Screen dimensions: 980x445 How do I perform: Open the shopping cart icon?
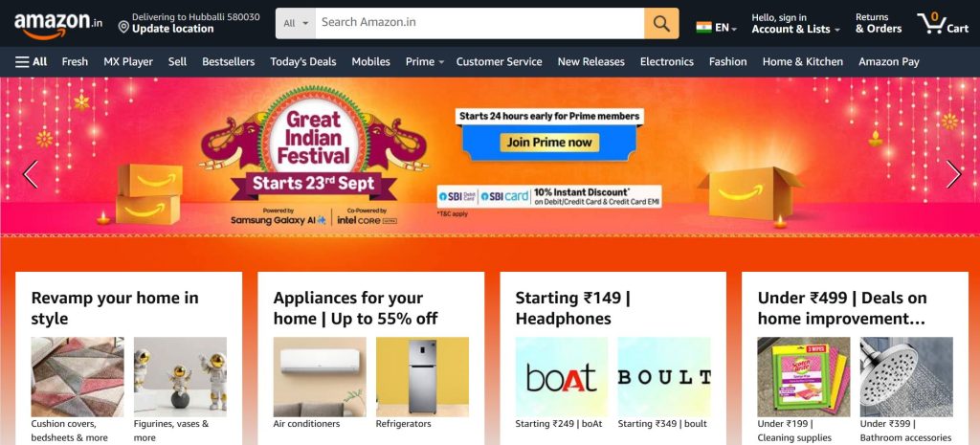943,23
